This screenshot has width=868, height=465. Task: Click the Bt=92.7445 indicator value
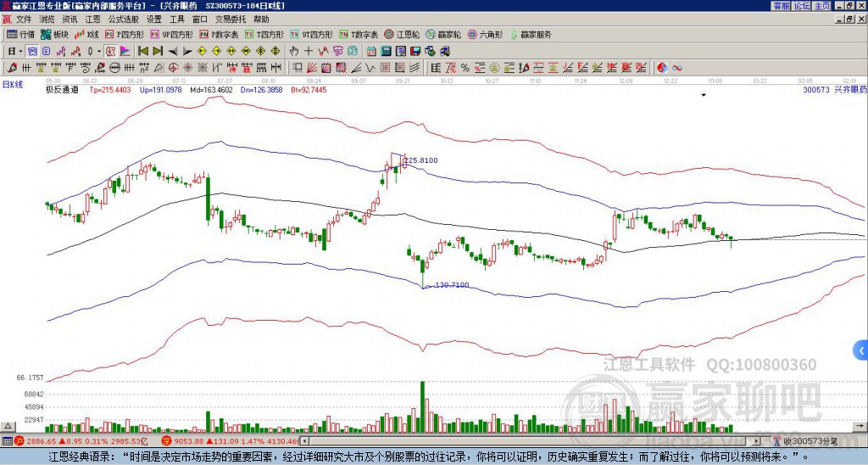pyautogui.click(x=309, y=89)
